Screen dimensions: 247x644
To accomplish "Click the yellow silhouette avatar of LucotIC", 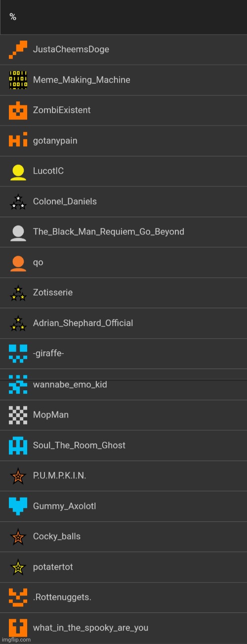I will [18, 171].
